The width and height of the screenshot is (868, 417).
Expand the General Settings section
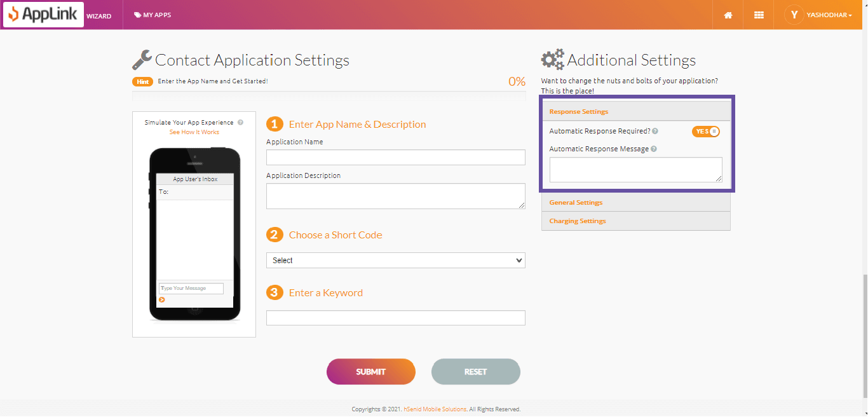(x=636, y=202)
